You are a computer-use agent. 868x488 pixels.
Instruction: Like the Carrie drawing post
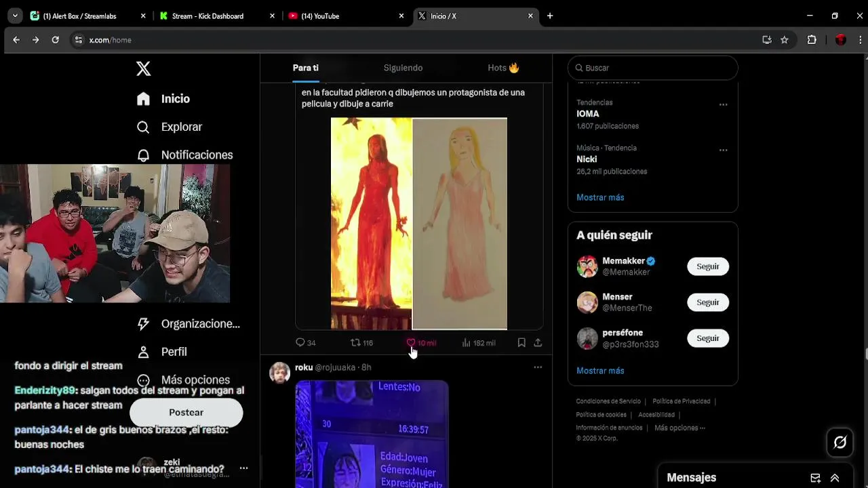tap(421, 343)
